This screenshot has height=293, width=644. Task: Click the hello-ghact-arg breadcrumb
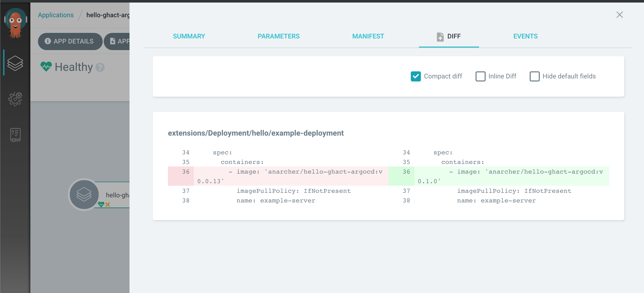pos(108,15)
